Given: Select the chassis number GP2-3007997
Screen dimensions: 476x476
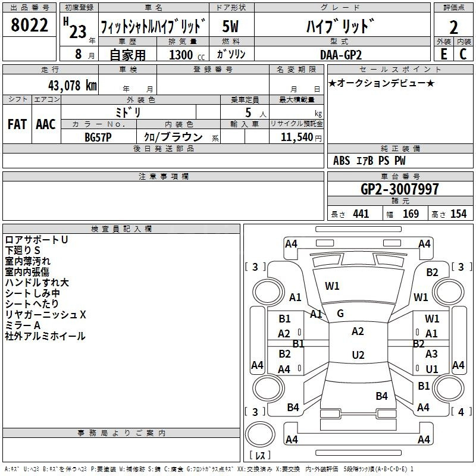Looking at the screenshot, I should [x=400, y=189].
